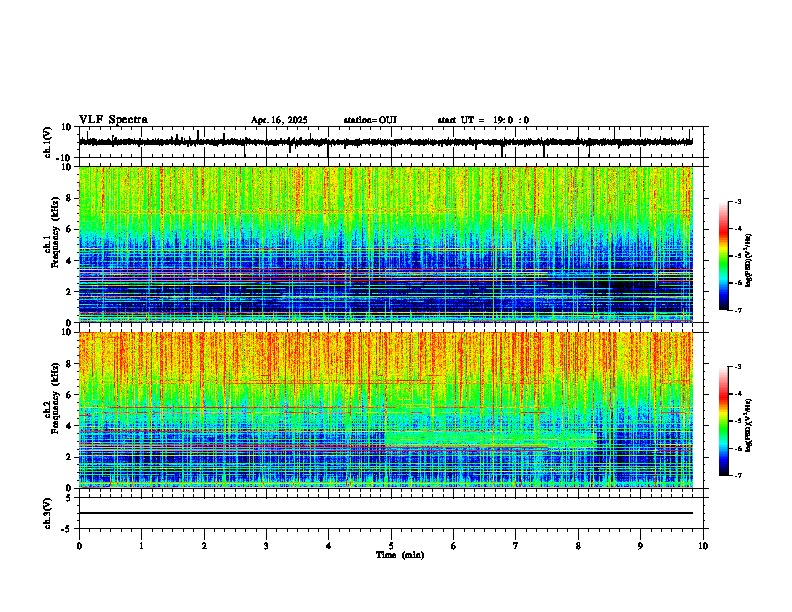
Task: Click the ch.1 "Frequency (kHz)" axis label
Action: coord(55,232)
